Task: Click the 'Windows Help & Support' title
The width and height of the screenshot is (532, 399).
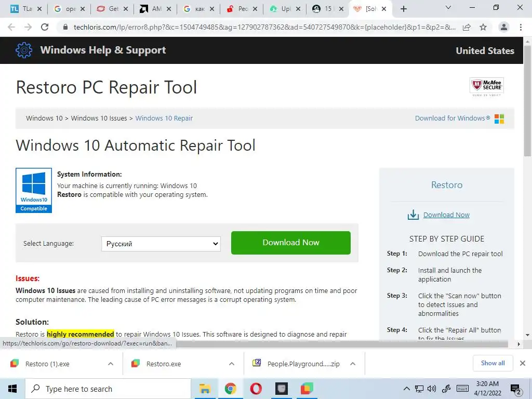Action: 103,50
